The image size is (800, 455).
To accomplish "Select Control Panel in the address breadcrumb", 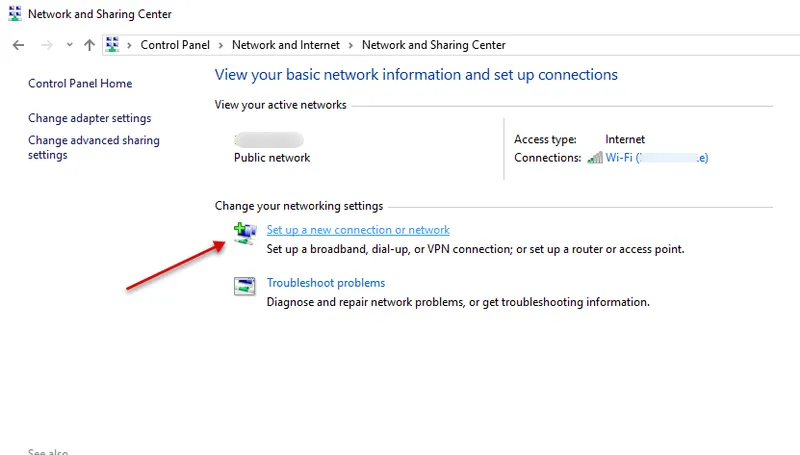I will tap(174, 45).
